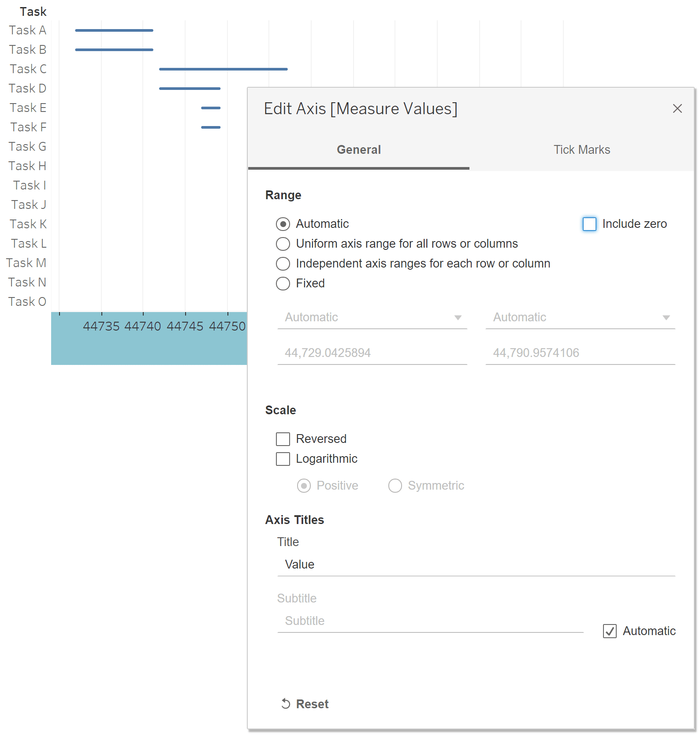
Task: Close the Edit Axis dialog
Action: pos(677,108)
